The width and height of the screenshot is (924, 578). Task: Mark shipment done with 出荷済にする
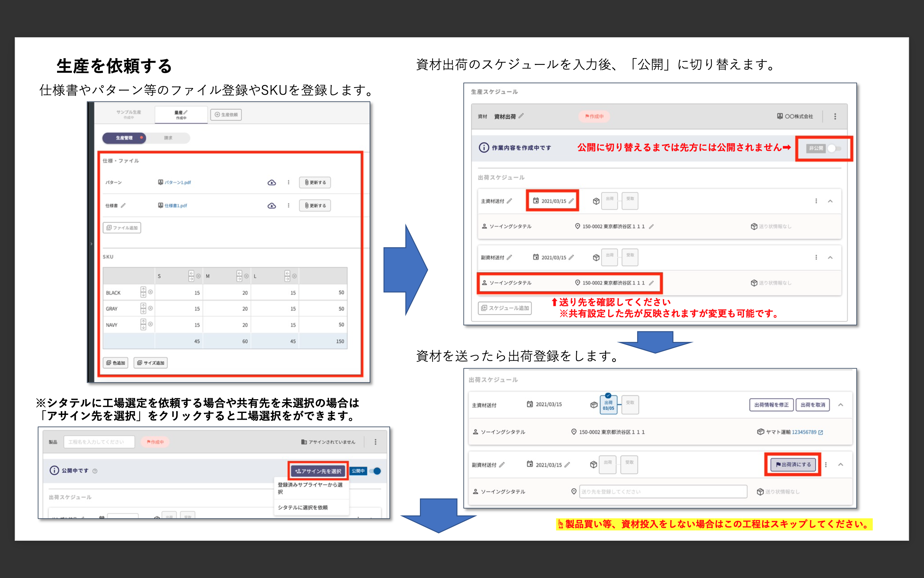pos(793,464)
